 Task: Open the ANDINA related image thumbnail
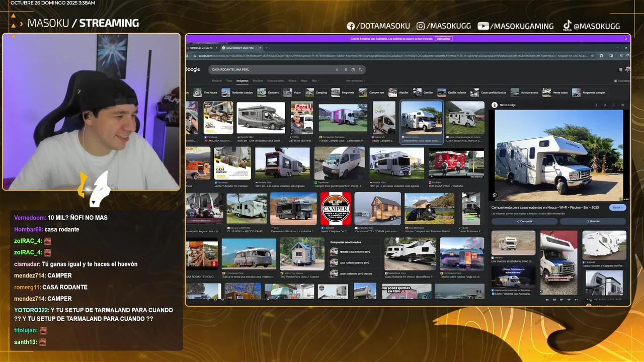[513, 243]
